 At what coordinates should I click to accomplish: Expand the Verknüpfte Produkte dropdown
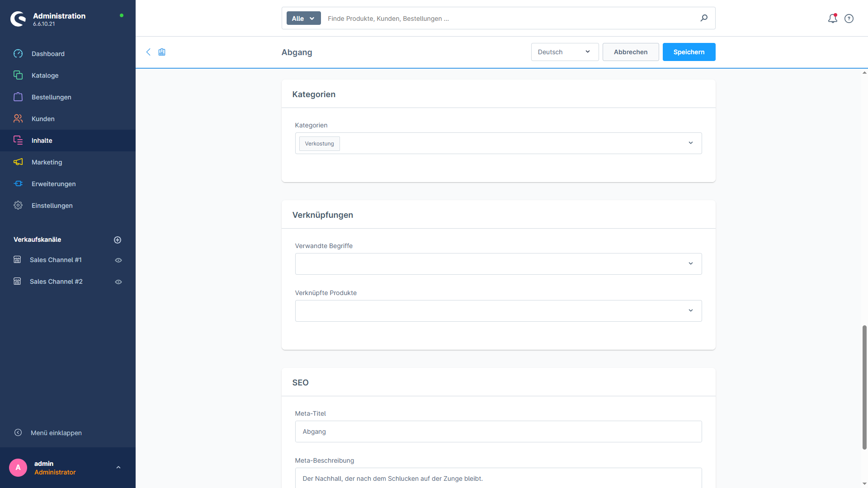[498, 311]
